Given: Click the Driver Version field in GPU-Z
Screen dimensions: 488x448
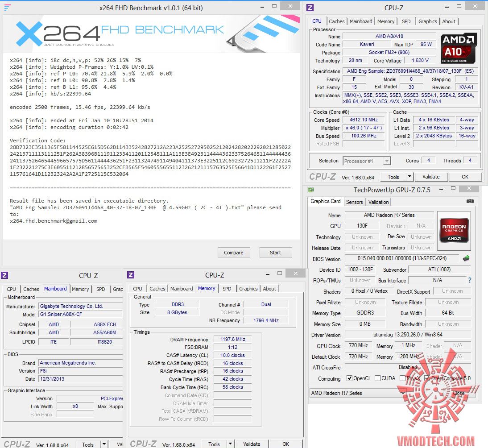Looking at the screenshot, I should tap(408, 335).
